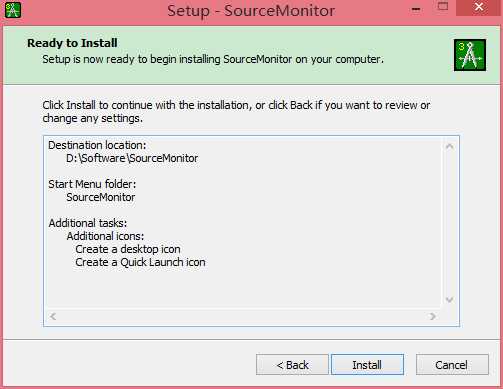Click the summary box's scroll right arrow
503x389 pixels.
coord(433,316)
